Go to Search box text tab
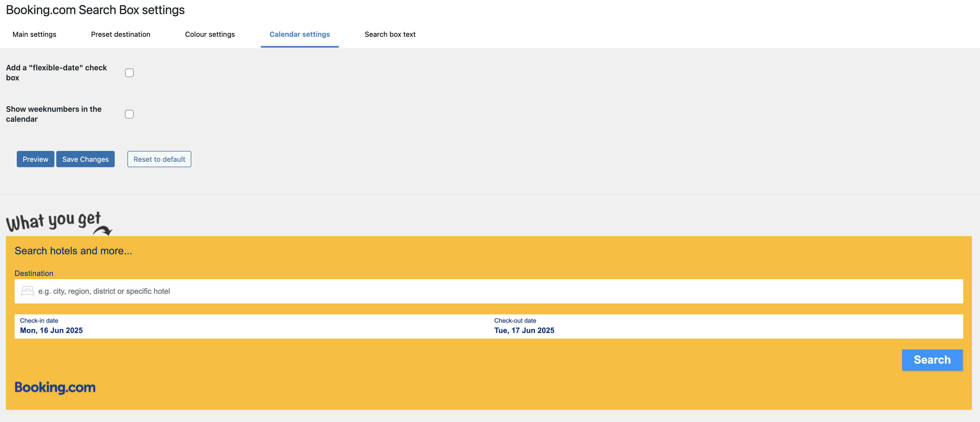The width and height of the screenshot is (980, 422). point(390,34)
